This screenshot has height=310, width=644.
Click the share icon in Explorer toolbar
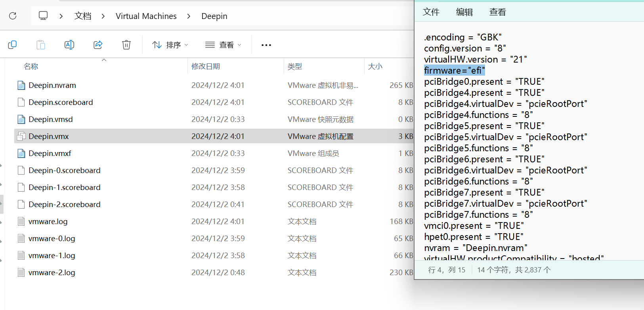pos(98,45)
